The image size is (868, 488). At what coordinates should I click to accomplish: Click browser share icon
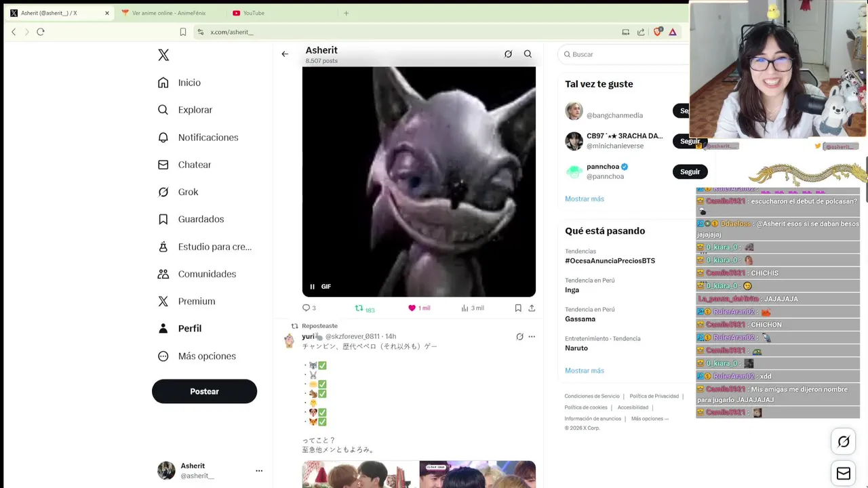tap(641, 32)
